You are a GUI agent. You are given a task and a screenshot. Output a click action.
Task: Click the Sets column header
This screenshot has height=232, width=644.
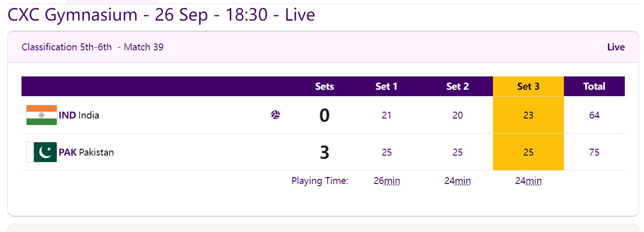point(325,86)
